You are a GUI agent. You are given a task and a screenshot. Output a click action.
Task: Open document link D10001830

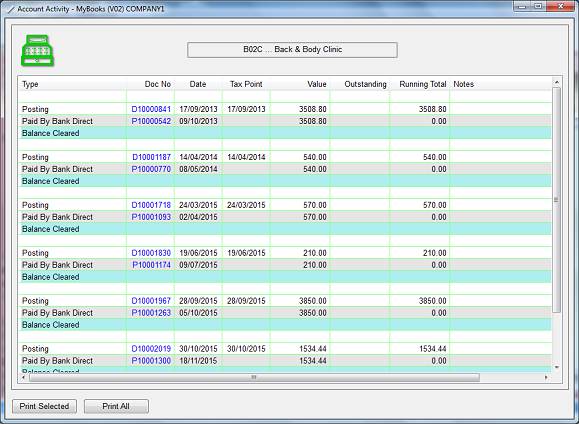click(151, 253)
